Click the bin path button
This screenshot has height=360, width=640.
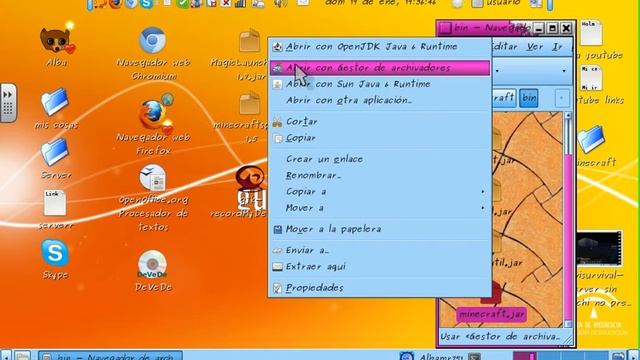[x=529, y=98]
